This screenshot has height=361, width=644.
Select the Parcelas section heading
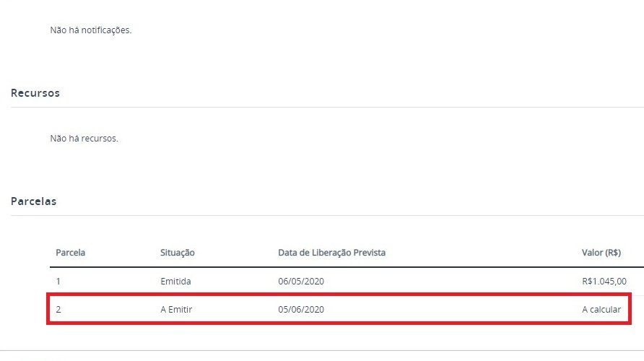[x=33, y=201]
